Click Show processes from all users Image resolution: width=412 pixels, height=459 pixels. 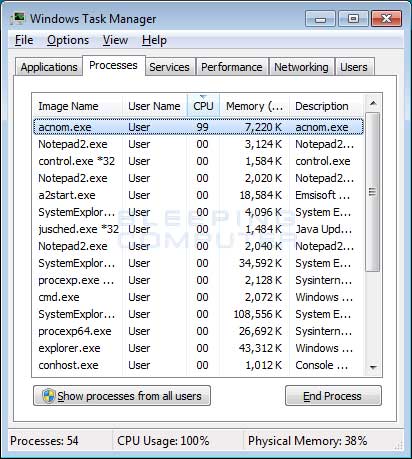click(122, 396)
